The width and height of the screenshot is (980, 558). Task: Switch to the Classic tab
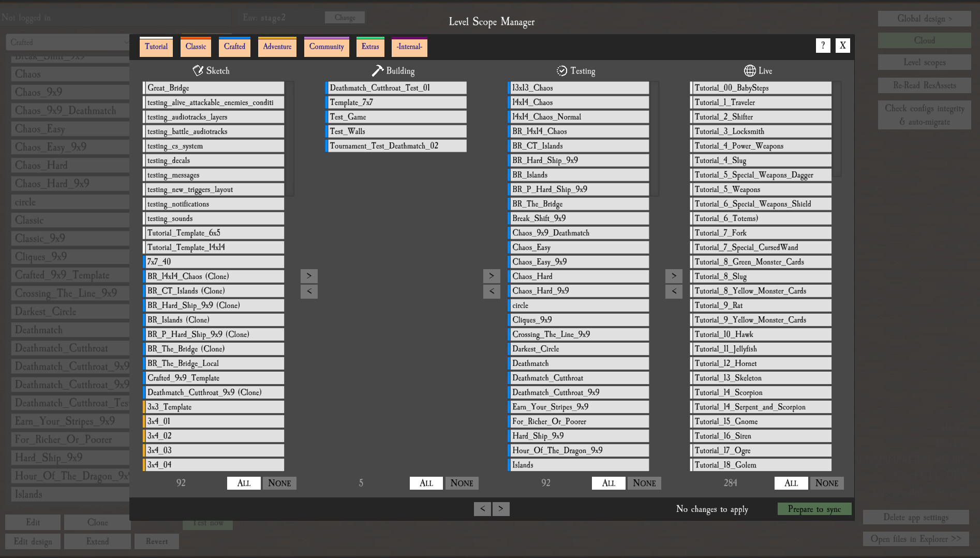coord(196,46)
